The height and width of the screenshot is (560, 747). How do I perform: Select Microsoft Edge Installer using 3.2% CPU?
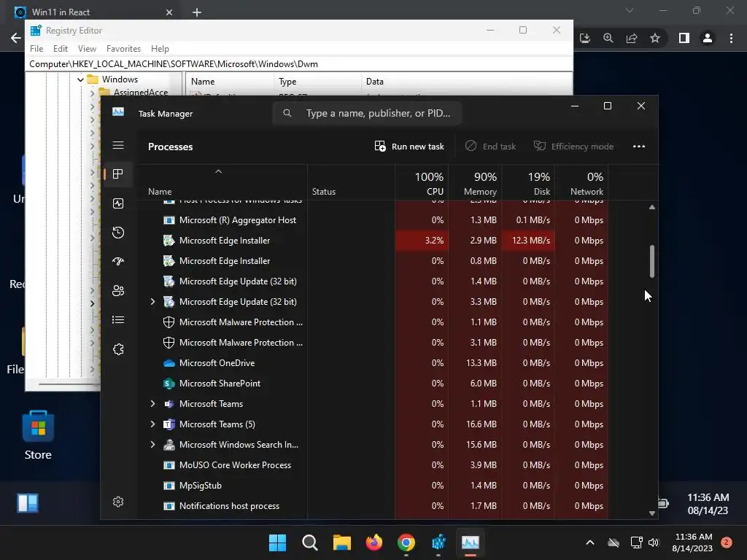(x=373, y=241)
